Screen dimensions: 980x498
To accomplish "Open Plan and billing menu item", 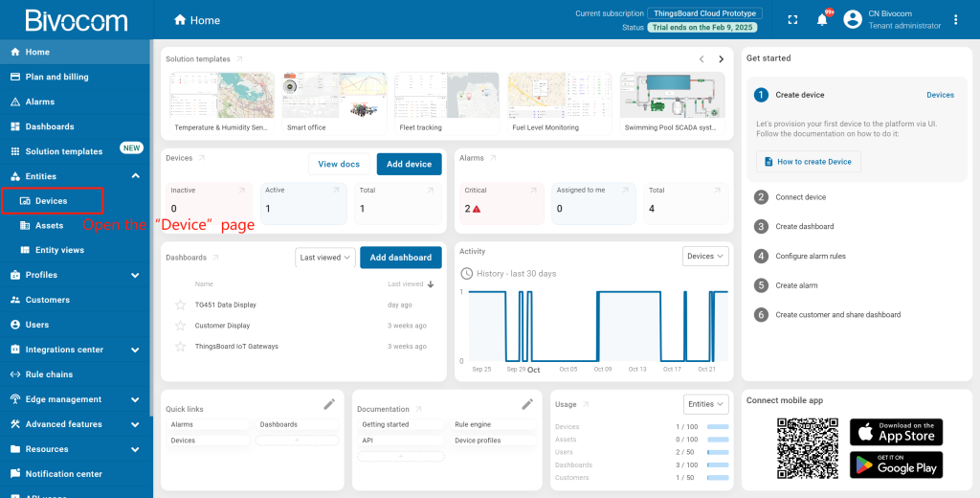I will coord(75,77).
